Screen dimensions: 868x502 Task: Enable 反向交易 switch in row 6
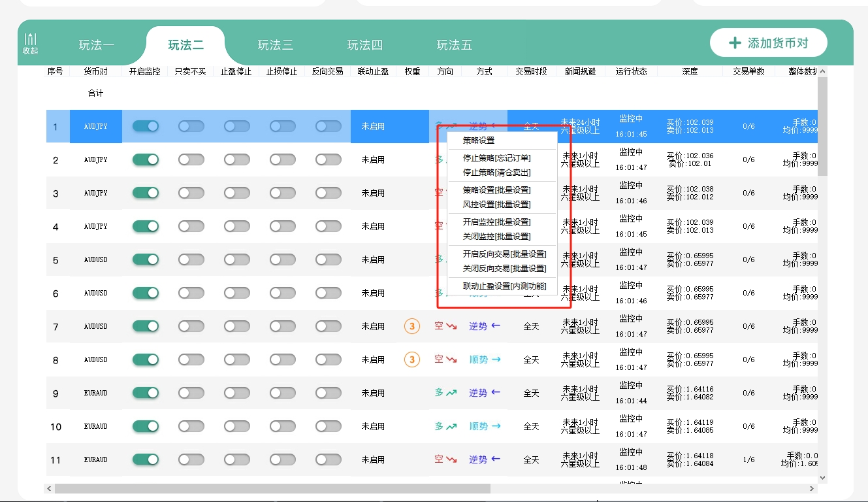click(x=329, y=293)
